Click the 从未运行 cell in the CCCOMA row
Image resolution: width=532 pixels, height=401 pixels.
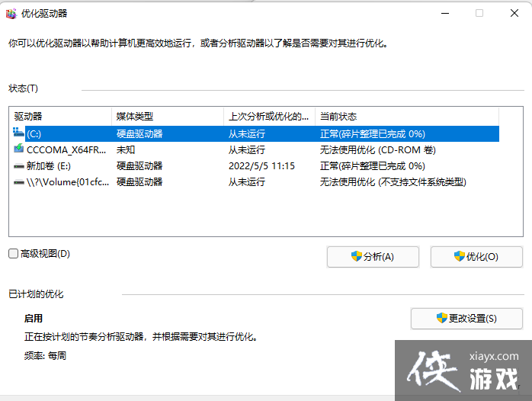click(x=247, y=150)
